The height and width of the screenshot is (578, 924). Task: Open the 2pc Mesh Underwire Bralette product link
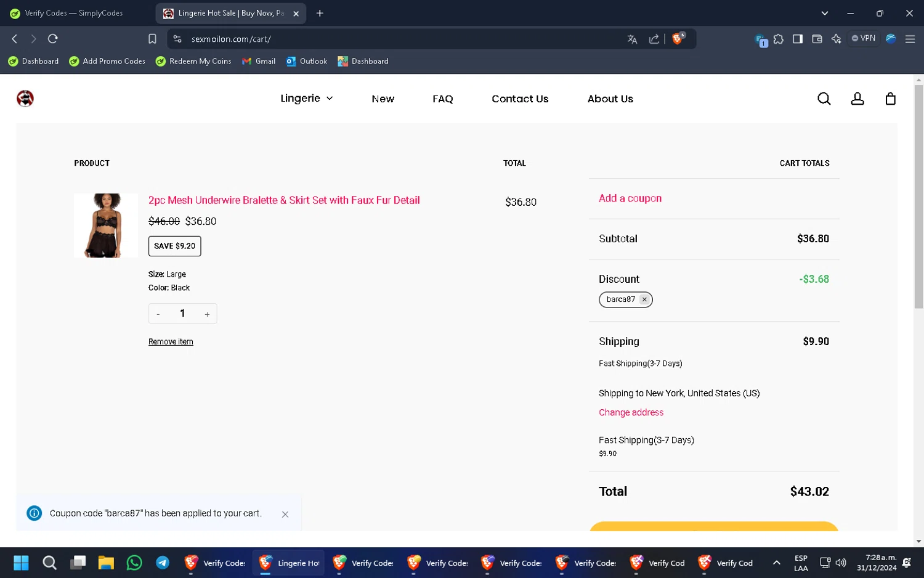tap(284, 200)
